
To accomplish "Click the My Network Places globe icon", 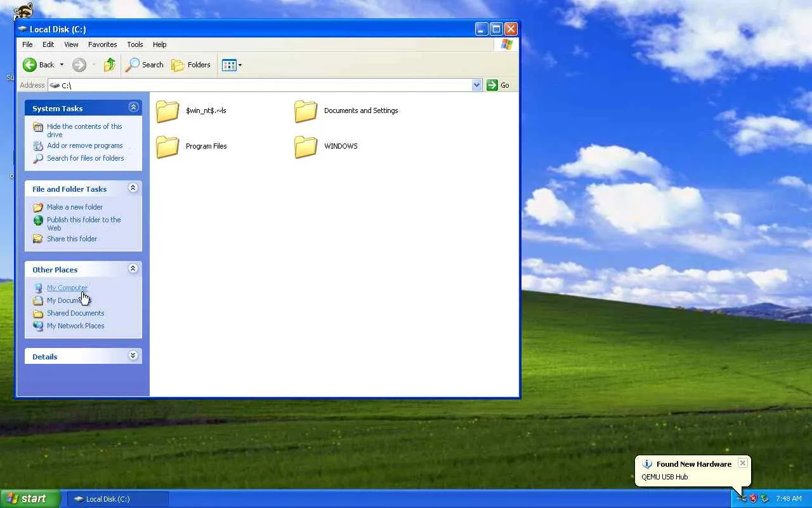I will coord(38,326).
